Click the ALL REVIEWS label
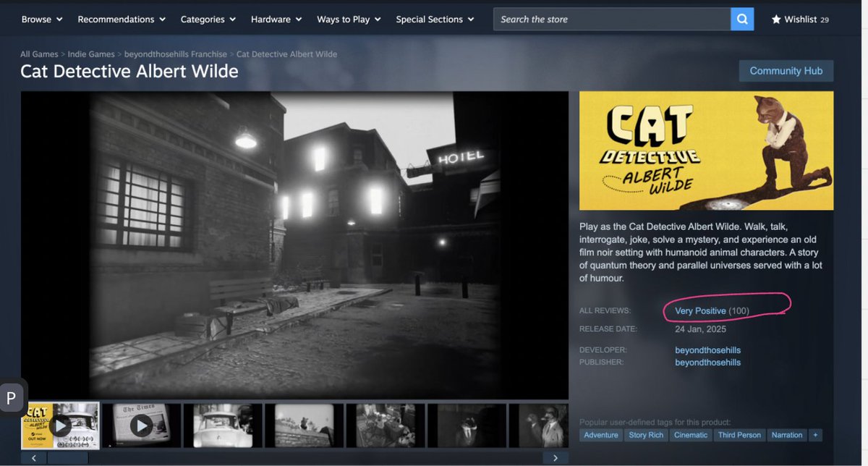Screen dimensions: 868x466 [605, 311]
